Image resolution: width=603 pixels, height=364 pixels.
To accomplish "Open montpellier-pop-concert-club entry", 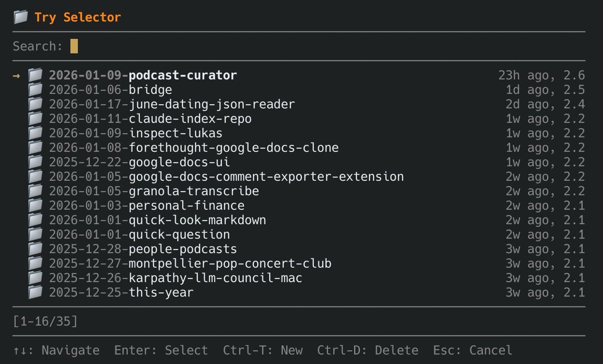I will [x=190, y=263].
